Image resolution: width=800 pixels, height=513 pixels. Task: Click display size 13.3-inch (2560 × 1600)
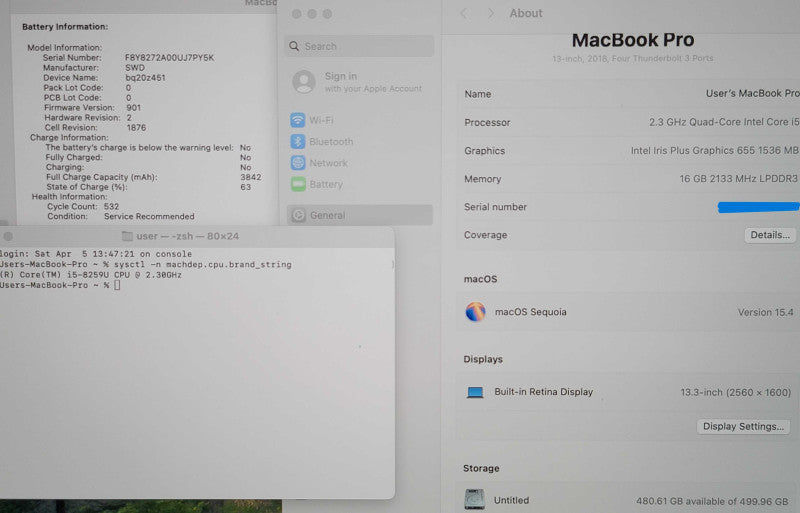[x=735, y=392]
